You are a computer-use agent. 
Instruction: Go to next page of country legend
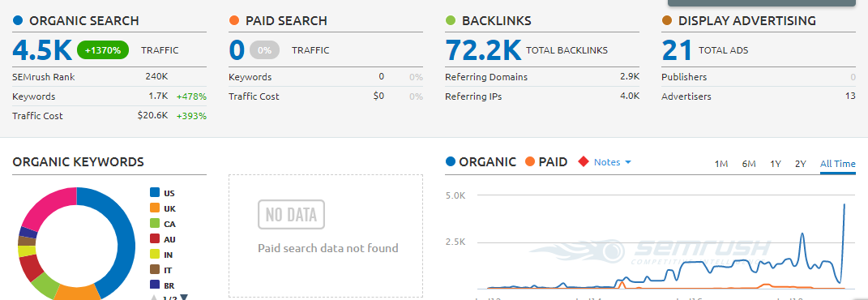184,298
